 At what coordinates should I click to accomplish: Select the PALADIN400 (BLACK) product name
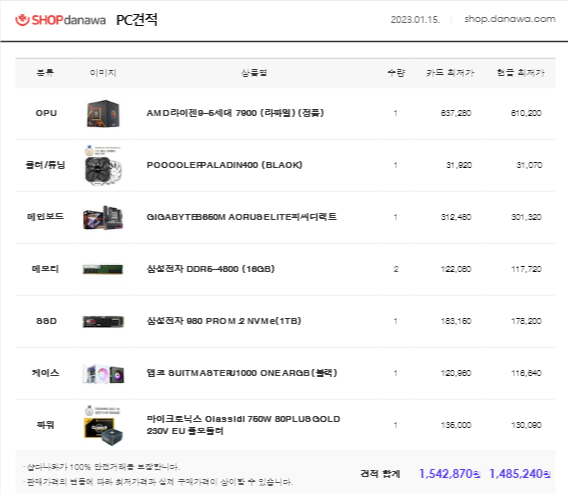tap(224, 165)
